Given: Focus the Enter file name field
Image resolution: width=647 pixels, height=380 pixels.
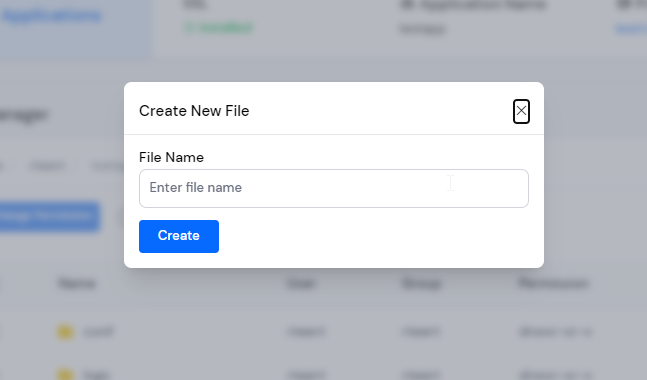Looking at the screenshot, I should point(333,188).
